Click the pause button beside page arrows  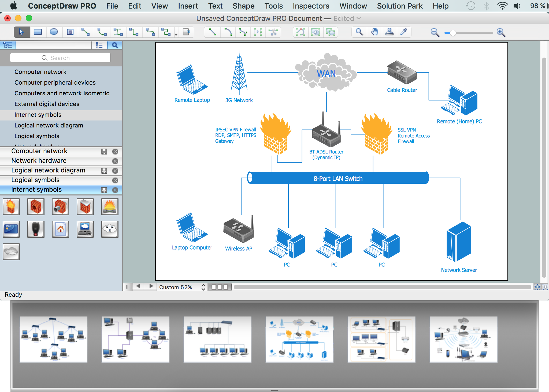pyautogui.click(x=127, y=287)
